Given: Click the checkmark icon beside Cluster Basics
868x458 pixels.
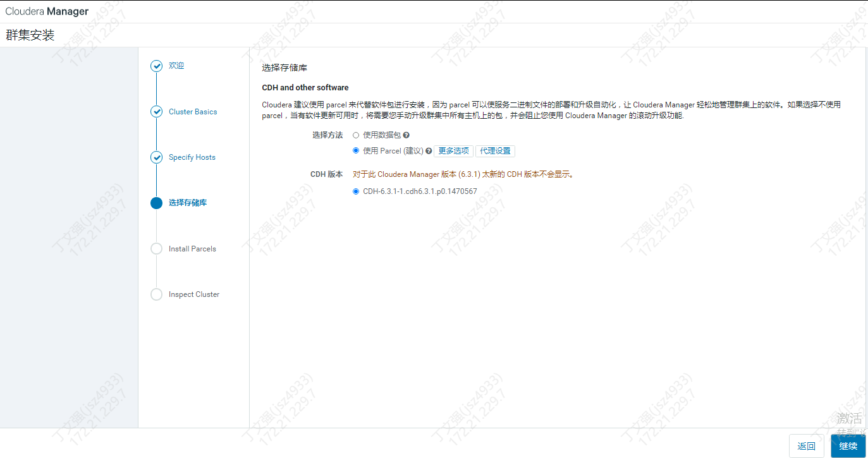Looking at the screenshot, I should (x=156, y=112).
